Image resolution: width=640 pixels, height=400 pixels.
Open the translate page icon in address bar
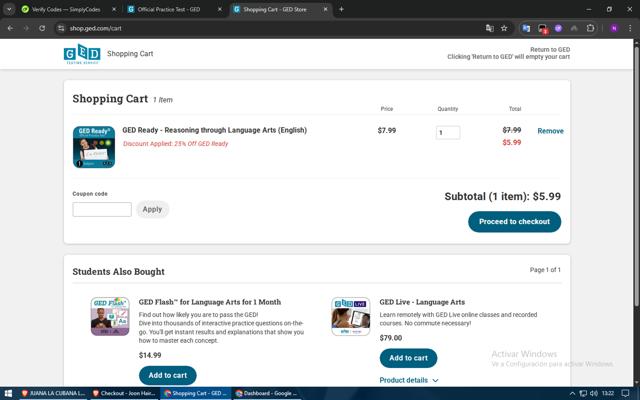[x=489, y=28]
